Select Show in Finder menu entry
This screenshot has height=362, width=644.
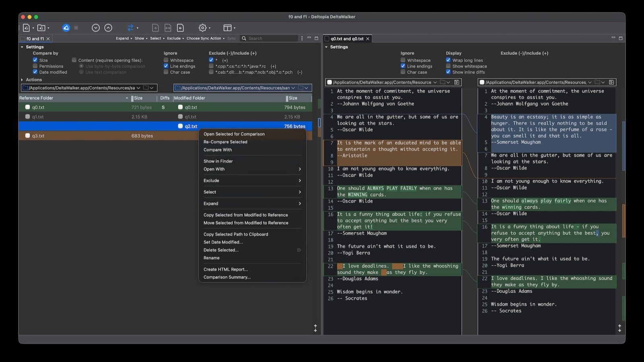coord(252,161)
